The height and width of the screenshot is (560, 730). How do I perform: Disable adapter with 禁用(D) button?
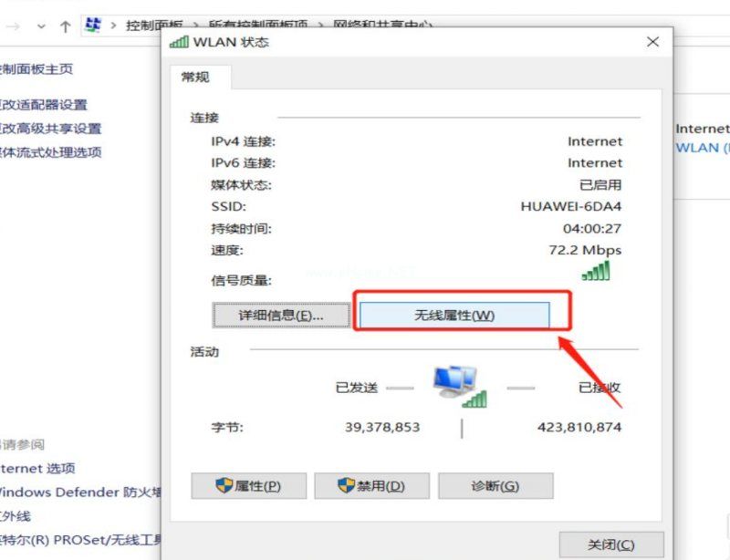[371, 486]
